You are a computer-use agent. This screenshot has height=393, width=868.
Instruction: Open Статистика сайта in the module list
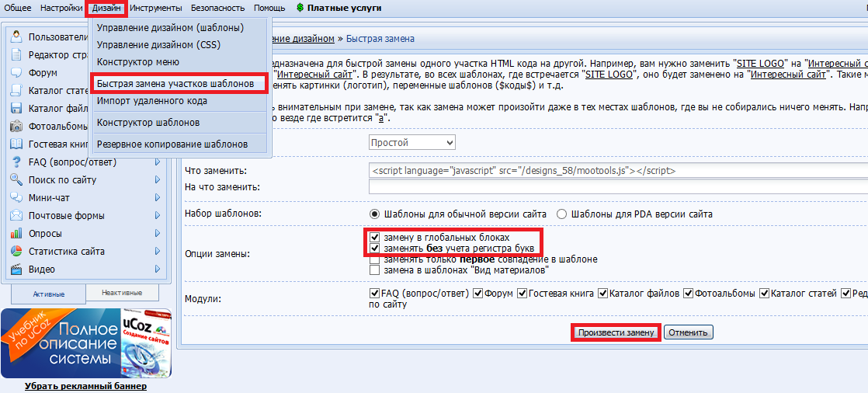coord(67,252)
